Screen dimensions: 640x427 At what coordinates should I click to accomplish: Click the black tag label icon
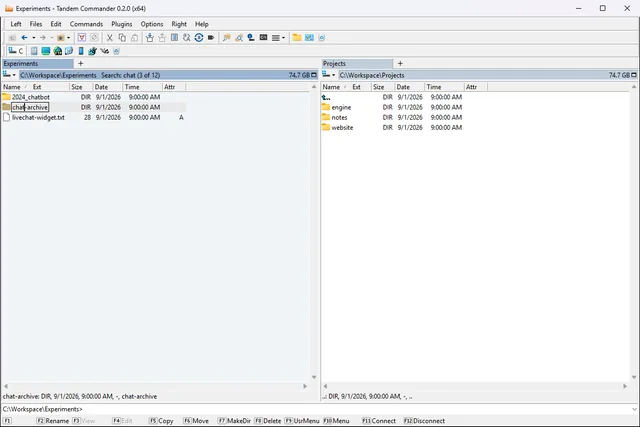coord(211,38)
